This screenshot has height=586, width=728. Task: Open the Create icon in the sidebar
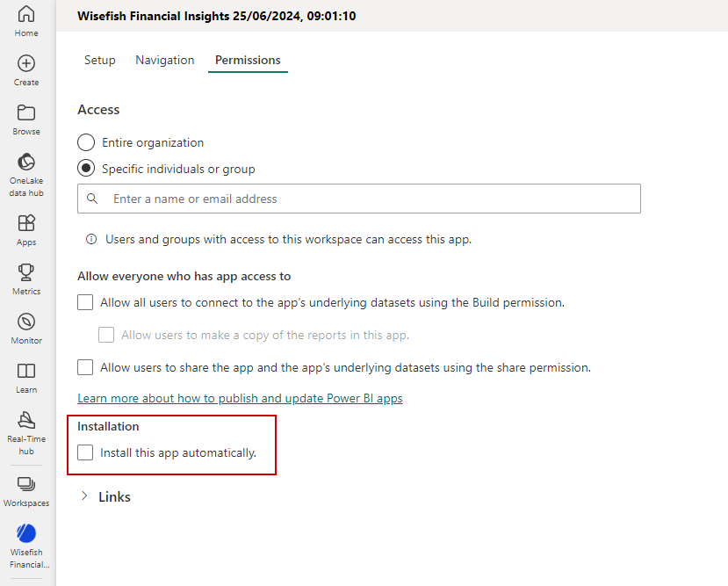[x=26, y=64]
